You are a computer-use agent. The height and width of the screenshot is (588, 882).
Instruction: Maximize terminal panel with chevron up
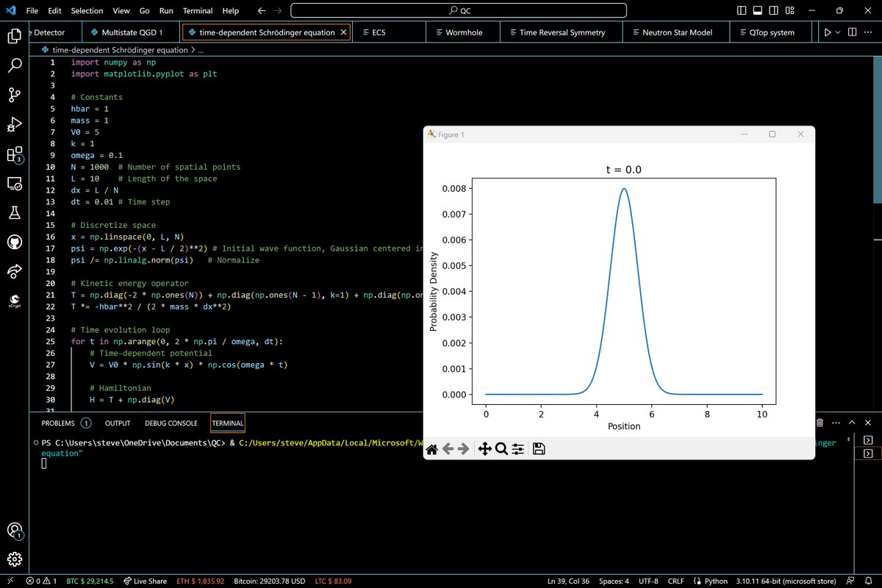(852, 423)
